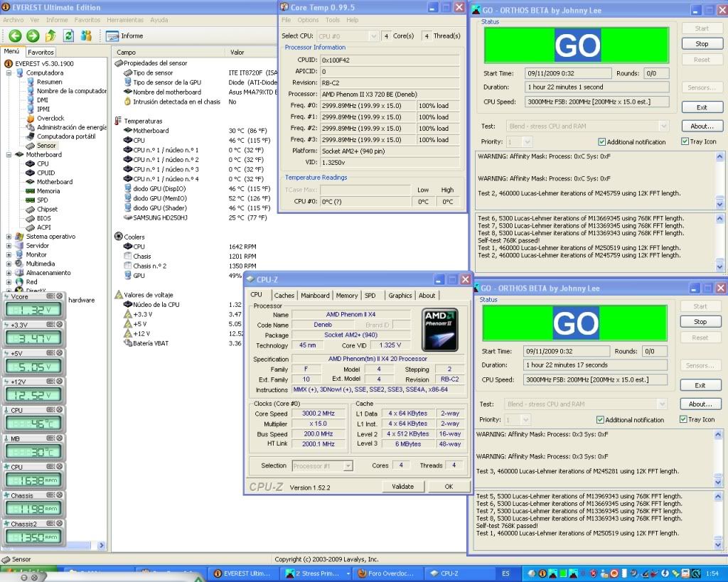The height and width of the screenshot is (582, 728).
Task: Toggle Additional notification in upper ORTHOS window
Action: coord(632,142)
